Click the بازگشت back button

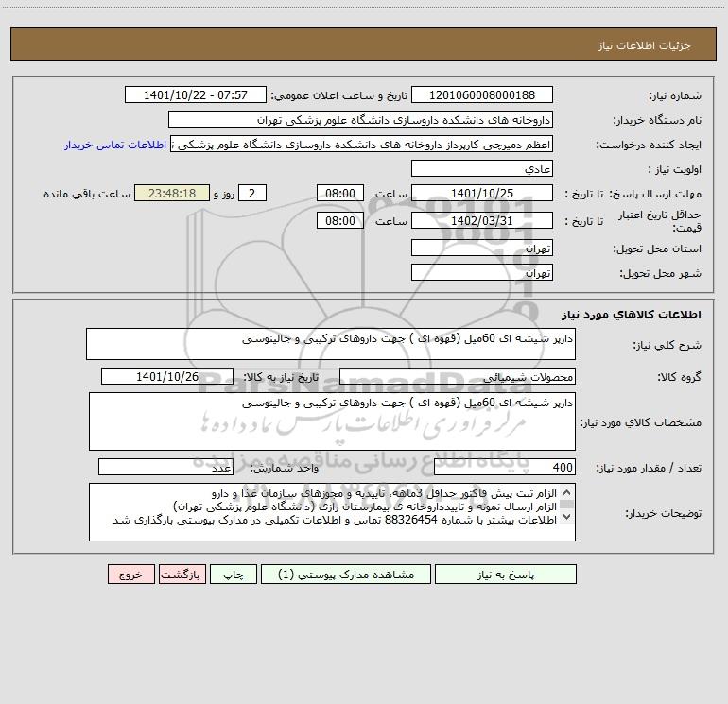pyautogui.click(x=181, y=575)
